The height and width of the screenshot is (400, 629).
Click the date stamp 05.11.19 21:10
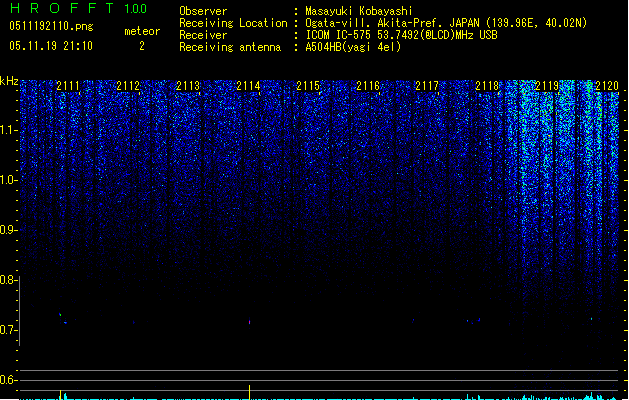(x=51, y=46)
